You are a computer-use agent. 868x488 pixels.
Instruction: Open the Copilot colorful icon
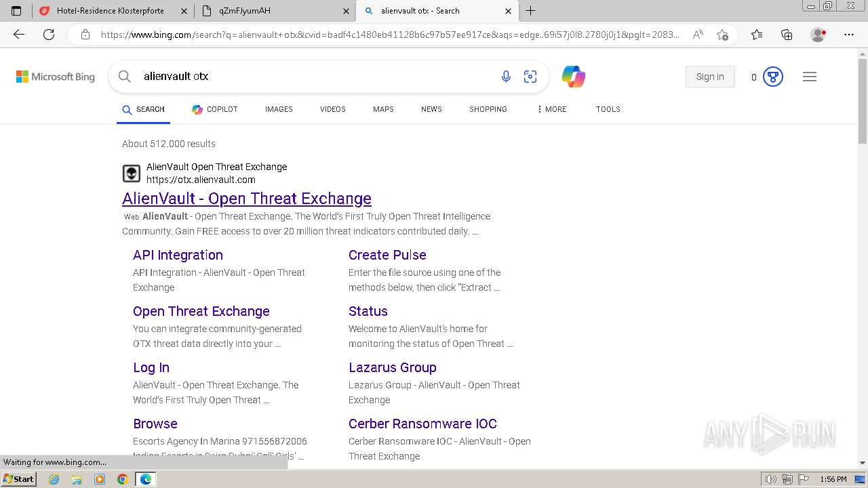pos(574,77)
